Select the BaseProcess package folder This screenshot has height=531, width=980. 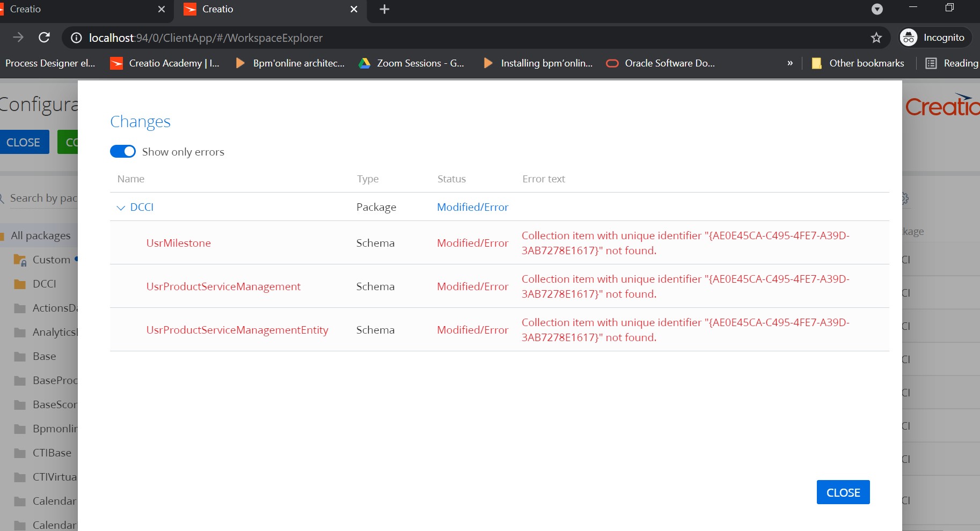click(x=46, y=380)
